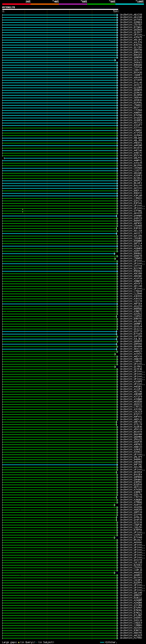Select label UniRef100_Q8LPV1
The height and width of the screenshot is (644, 146).
pyautogui.click(x=131, y=158)
